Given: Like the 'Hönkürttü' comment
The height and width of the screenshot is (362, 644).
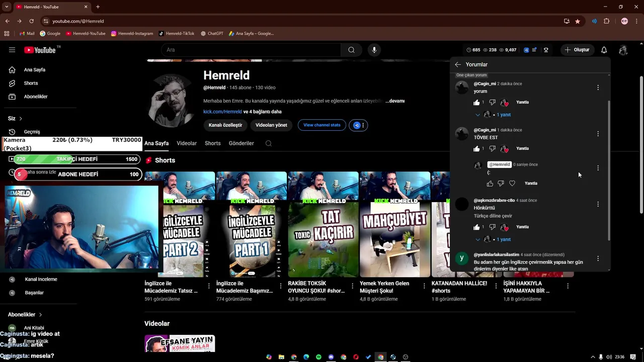Looking at the screenshot, I should (476, 227).
